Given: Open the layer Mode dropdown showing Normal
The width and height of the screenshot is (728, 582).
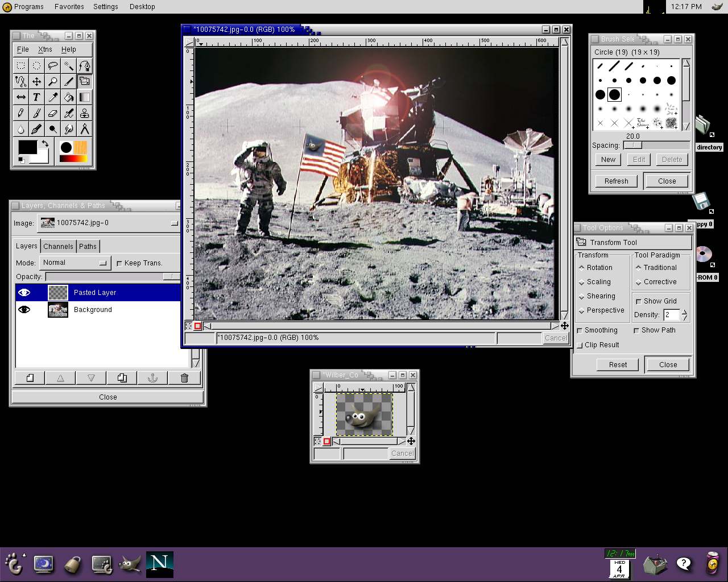Looking at the screenshot, I should click(x=75, y=263).
